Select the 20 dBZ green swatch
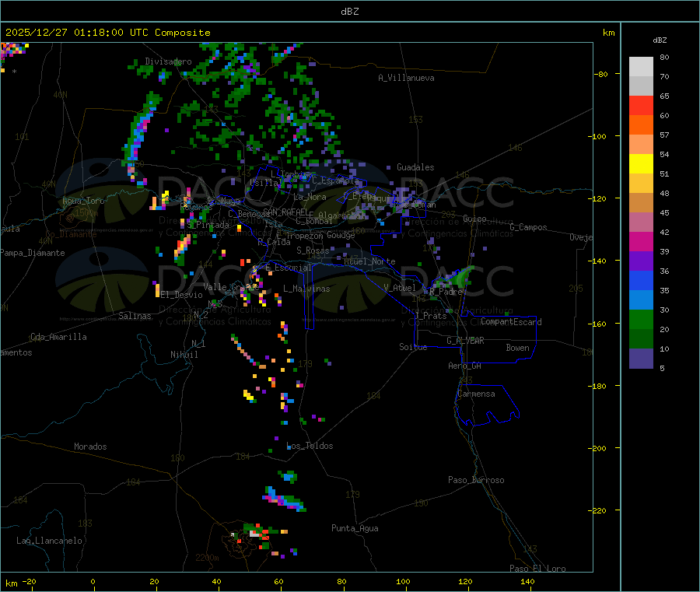Image resolution: width=700 pixels, height=592 pixels. pos(641,319)
